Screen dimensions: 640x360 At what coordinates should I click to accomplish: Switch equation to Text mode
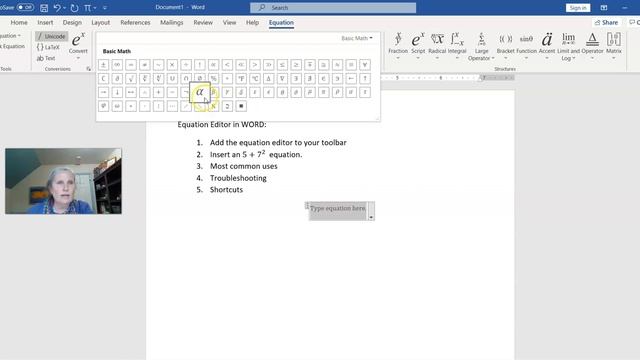[x=46, y=58]
